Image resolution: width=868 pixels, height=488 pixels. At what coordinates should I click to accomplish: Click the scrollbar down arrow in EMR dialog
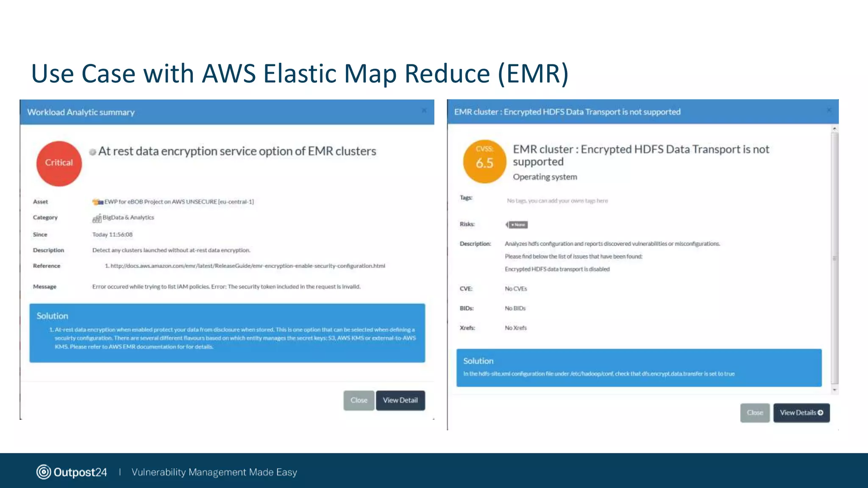[x=835, y=390]
